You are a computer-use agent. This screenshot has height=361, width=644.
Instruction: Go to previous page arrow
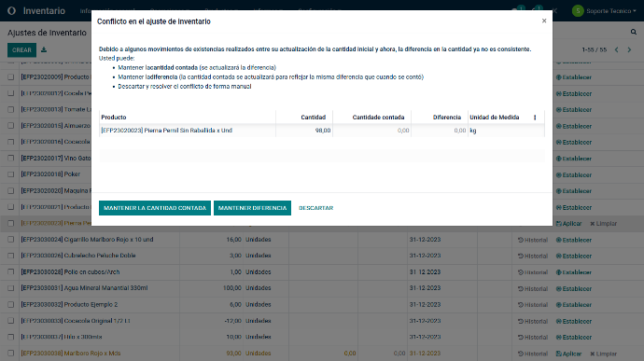click(617, 49)
